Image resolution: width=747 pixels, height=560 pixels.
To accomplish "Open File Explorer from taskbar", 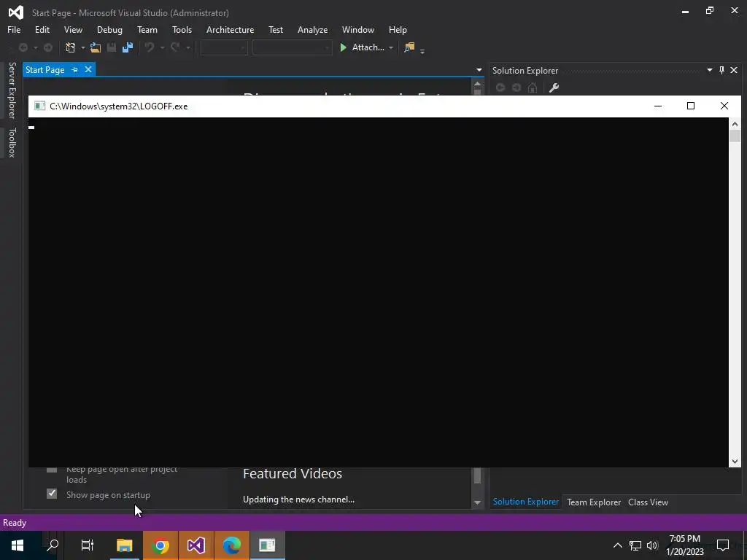I will click(124, 545).
